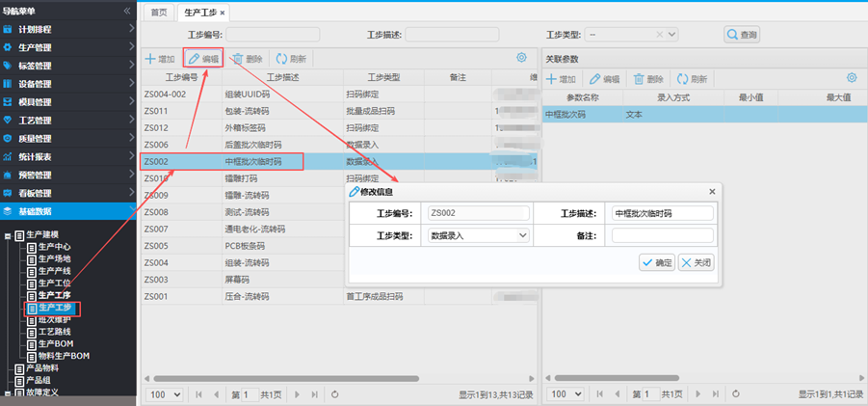Click 编辑 in the 工步 list toolbar
The image size is (868, 406).
203,59
